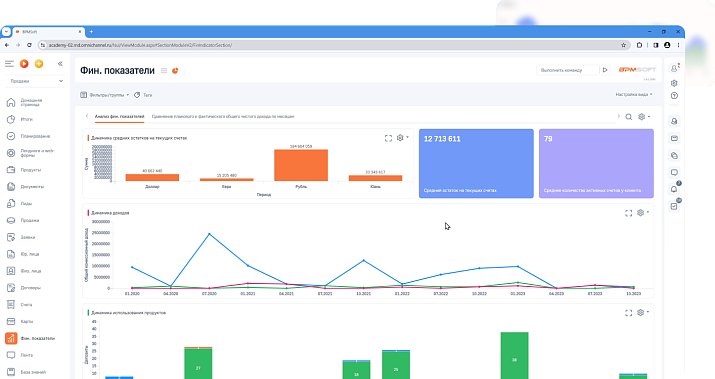Switch to the analytics view icon beside Фин. показатели
Screen dimensions: 715x379
(x=175, y=71)
